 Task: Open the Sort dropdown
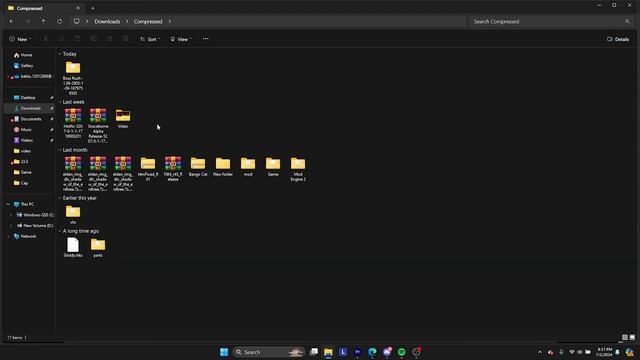[150, 39]
